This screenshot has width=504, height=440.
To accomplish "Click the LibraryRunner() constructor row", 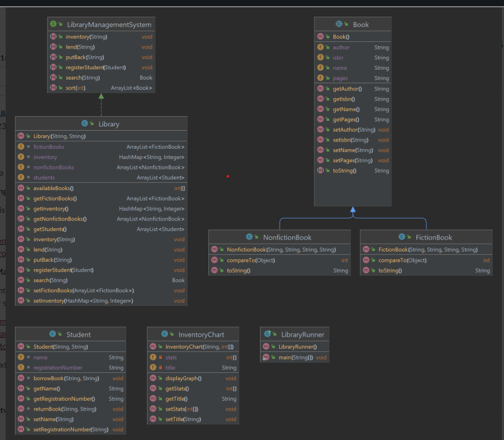I will pyautogui.click(x=295, y=347).
